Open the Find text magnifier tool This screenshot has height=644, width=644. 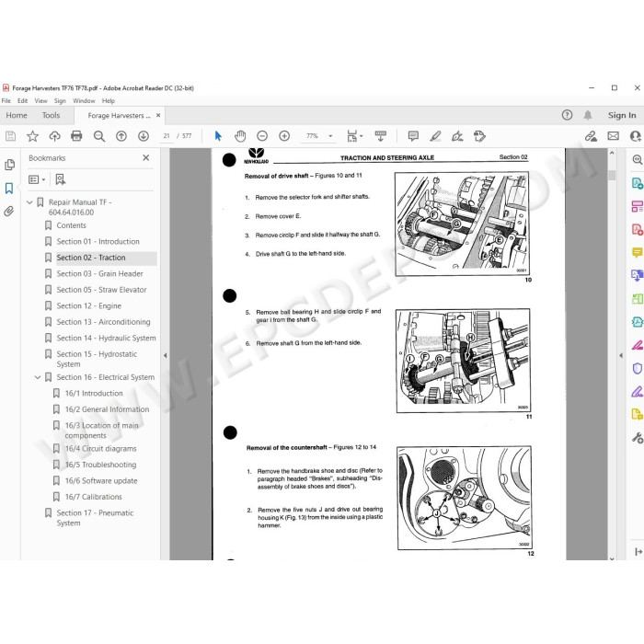coord(99,136)
